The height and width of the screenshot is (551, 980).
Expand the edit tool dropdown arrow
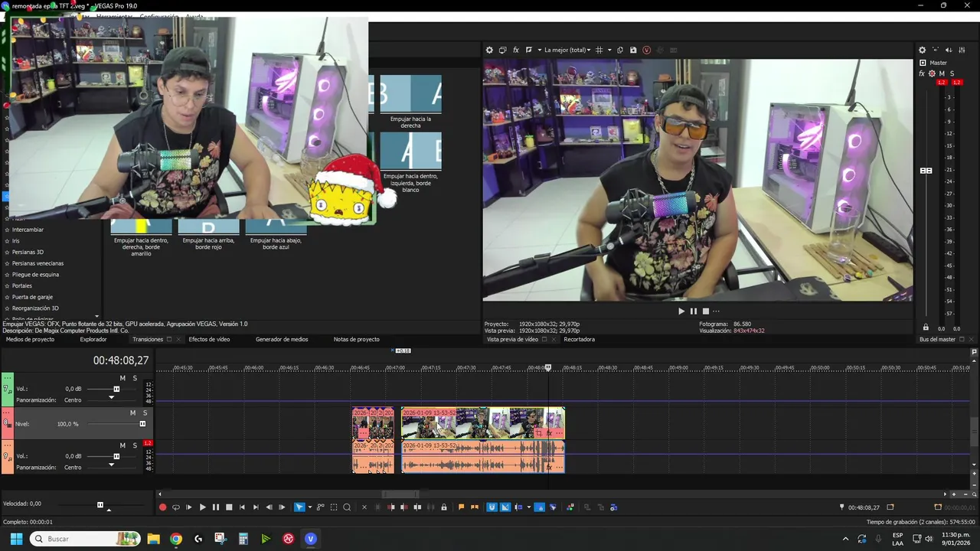pos(309,507)
